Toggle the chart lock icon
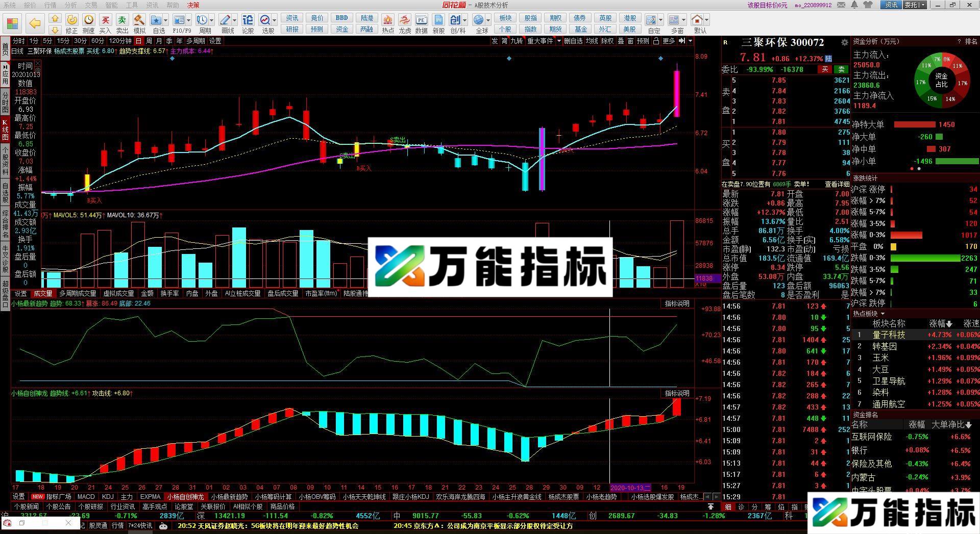 [656, 41]
